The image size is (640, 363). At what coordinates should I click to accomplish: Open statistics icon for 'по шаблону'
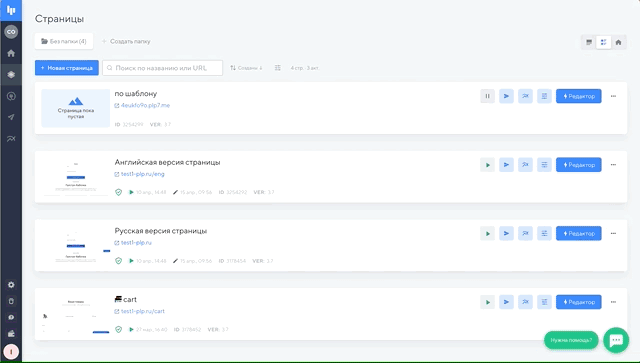[525, 96]
